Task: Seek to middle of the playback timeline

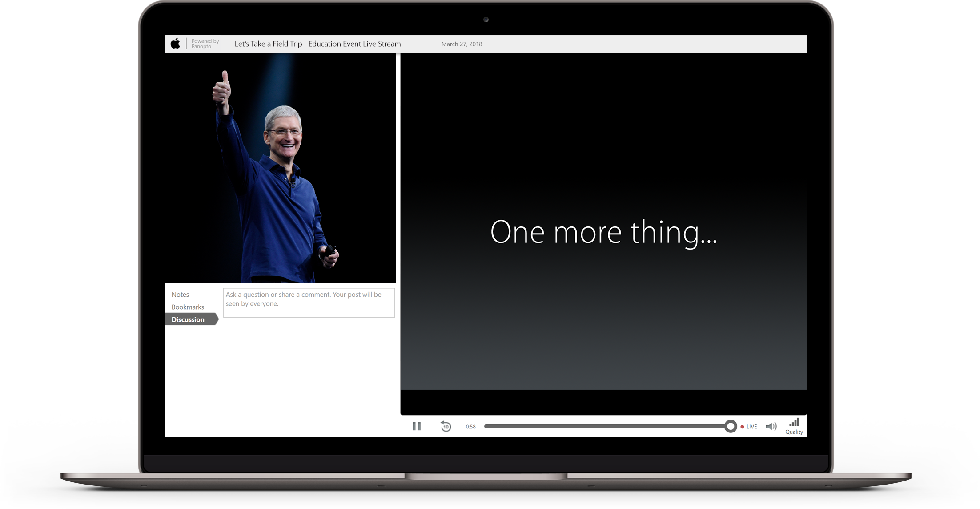Action: tap(607, 426)
